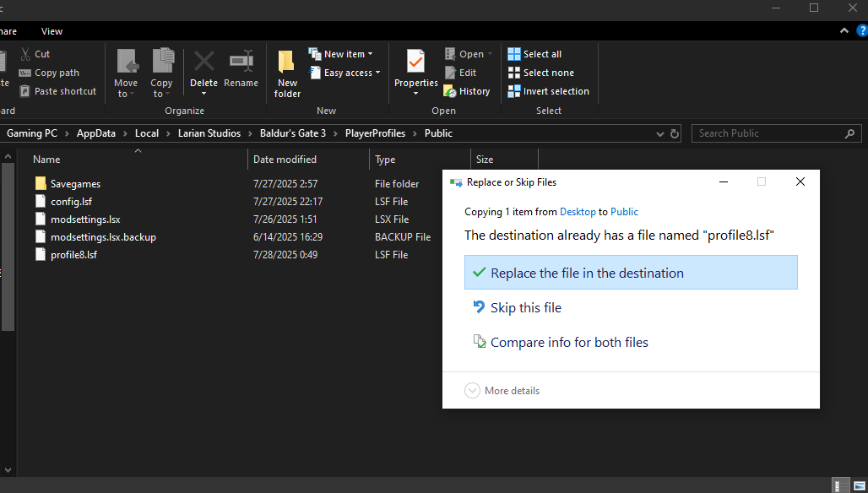The image size is (868, 493).
Task: Click Invert selection
Action: 548,91
